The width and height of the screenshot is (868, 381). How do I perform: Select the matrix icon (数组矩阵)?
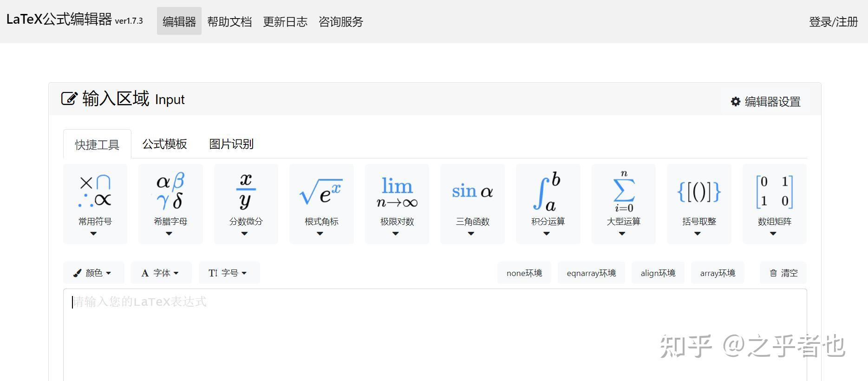click(x=774, y=191)
